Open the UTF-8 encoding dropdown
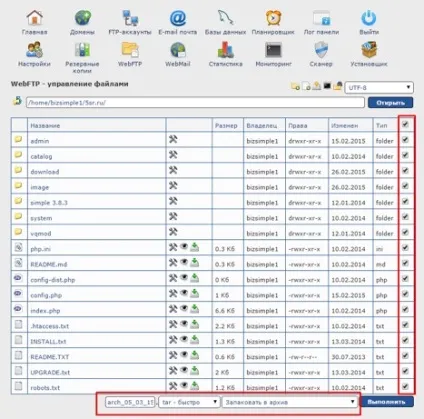Image resolution: width=424 pixels, height=419 pixels. (379, 88)
